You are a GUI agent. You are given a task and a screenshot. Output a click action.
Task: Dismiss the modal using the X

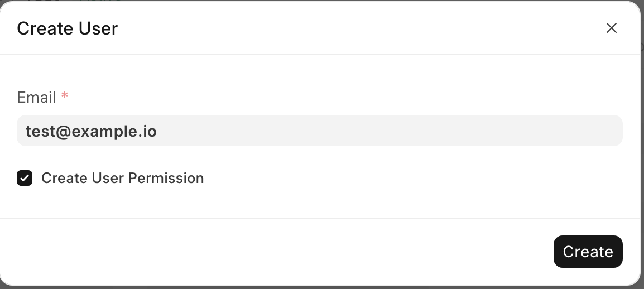coord(611,28)
